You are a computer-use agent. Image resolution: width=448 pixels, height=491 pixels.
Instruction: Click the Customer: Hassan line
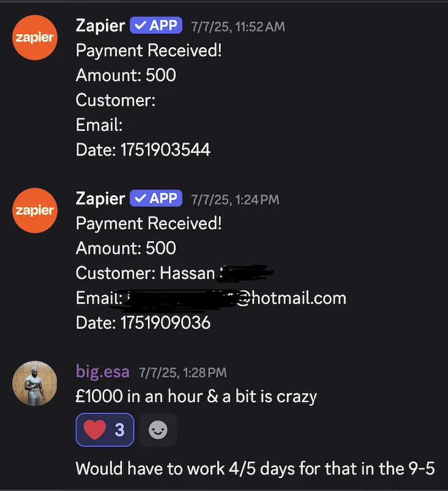tap(174, 273)
